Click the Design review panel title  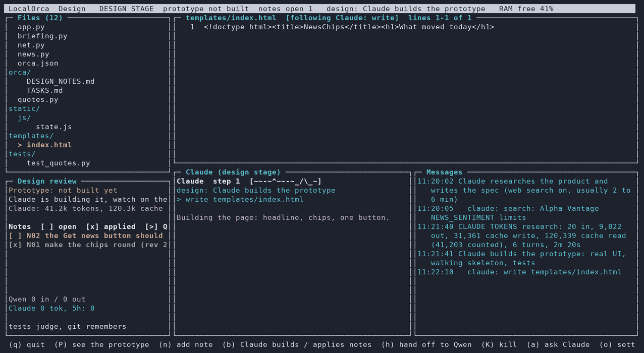pos(47,181)
